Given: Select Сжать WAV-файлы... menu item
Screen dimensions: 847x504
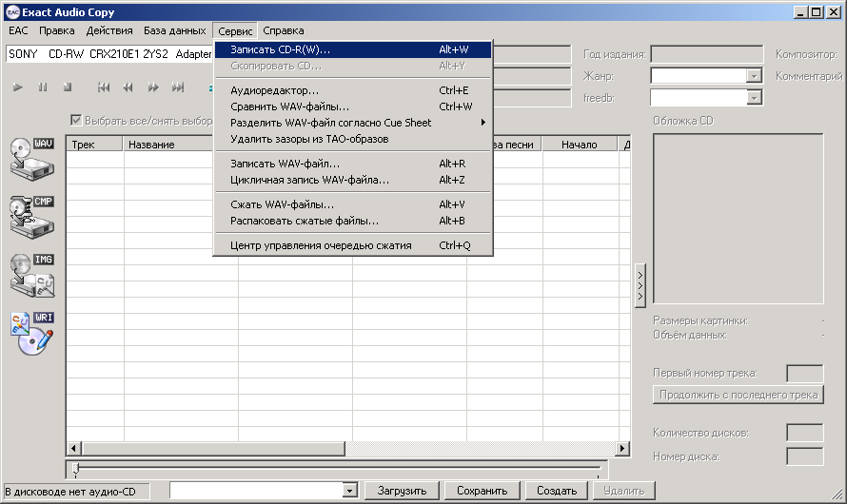Looking at the screenshot, I should pos(353,204).
